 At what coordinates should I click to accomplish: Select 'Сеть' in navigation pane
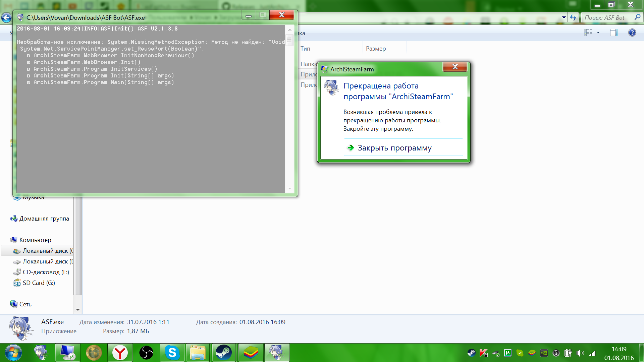[21, 304]
